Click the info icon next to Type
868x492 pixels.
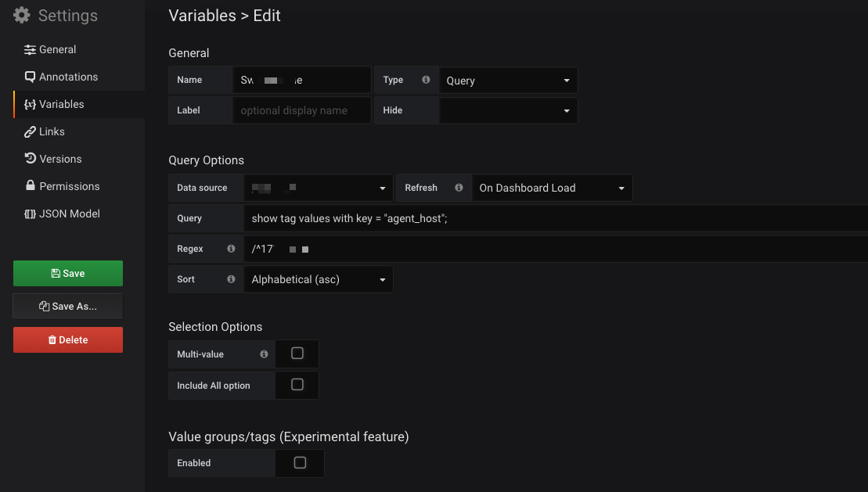pos(426,80)
